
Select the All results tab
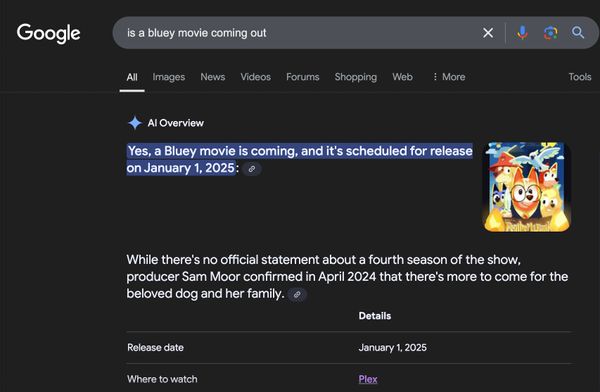click(x=132, y=77)
